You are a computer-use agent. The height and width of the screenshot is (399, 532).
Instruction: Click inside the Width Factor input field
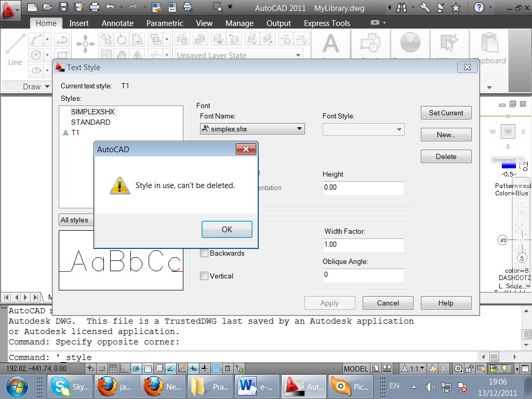coord(363,245)
